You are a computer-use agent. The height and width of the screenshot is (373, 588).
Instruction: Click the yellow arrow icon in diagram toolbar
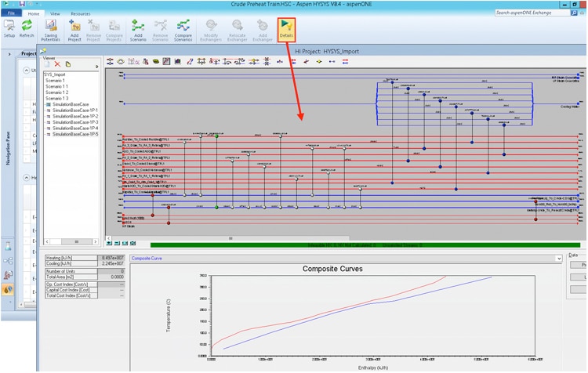pos(319,61)
